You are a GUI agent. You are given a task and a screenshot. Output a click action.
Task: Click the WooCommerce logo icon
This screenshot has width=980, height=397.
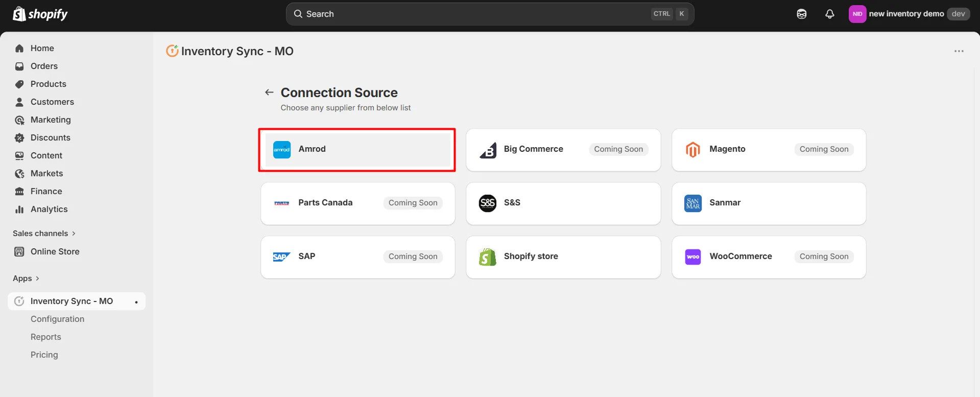pyautogui.click(x=693, y=257)
